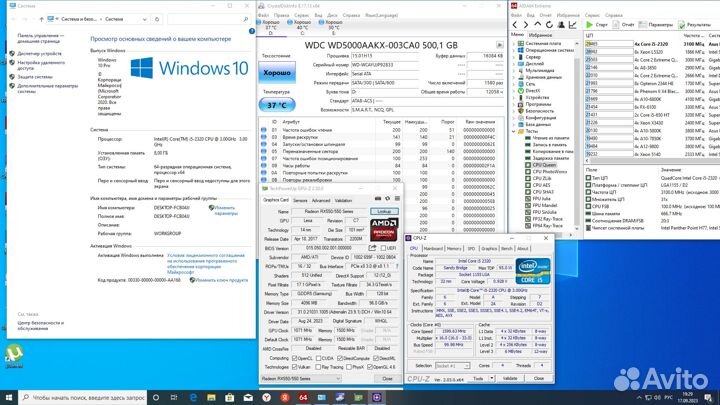Toggle DirectML checkbox in GPU-Z
This screenshot has height=405, width=720.
click(x=376, y=358)
